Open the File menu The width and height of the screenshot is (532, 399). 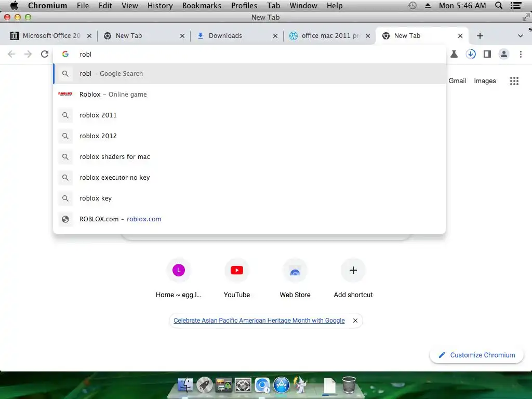tap(83, 6)
